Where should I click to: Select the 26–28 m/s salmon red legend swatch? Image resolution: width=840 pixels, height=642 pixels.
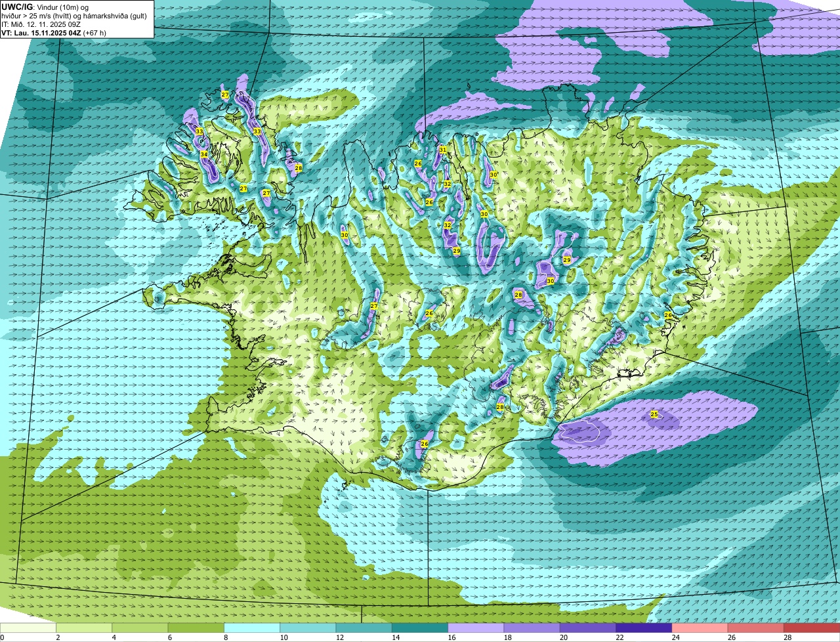point(756,628)
